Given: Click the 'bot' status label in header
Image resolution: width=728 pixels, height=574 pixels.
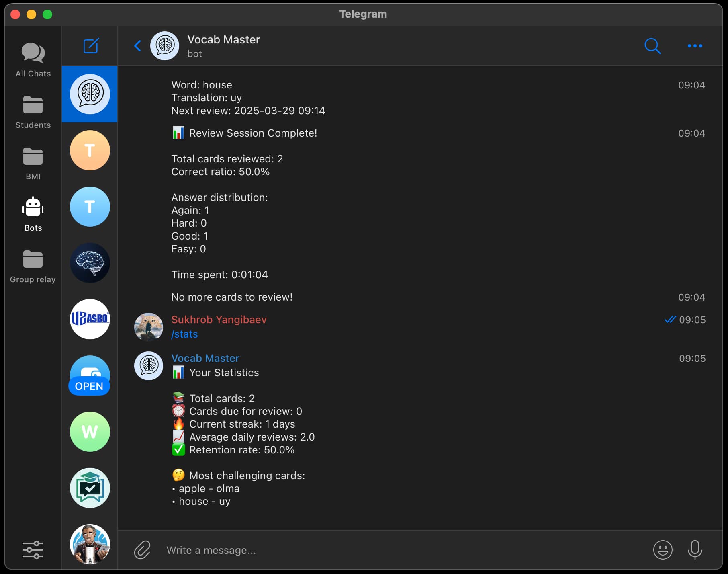Looking at the screenshot, I should (x=194, y=54).
